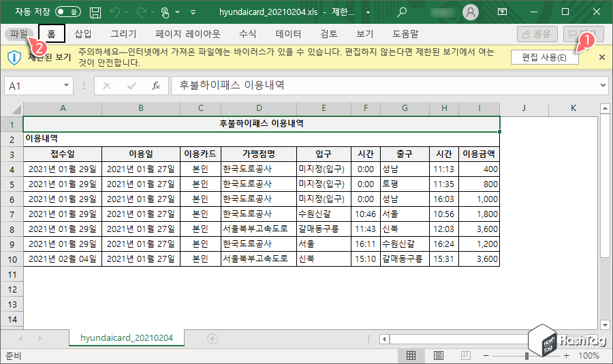Toggle the AutoSave switch

68,12
